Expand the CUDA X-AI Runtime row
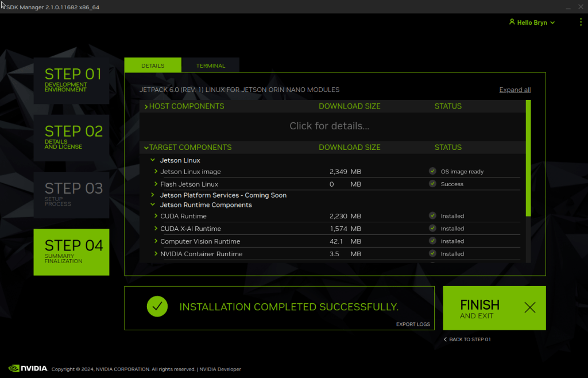 pos(156,229)
